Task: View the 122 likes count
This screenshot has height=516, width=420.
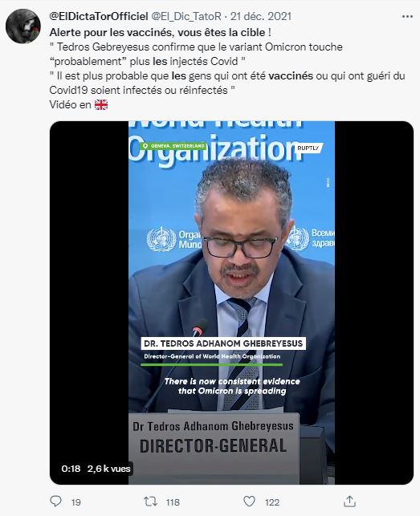Action: [x=272, y=502]
